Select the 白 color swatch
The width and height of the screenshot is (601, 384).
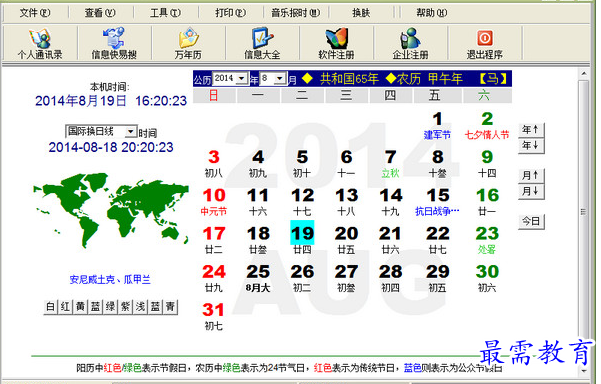[x=51, y=307]
